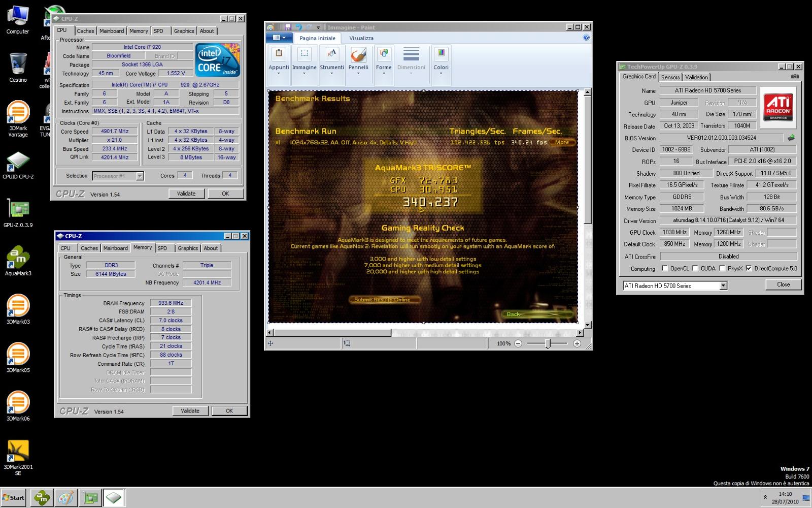Click OK in the top CPU-Z window
812x508 pixels.
pyautogui.click(x=225, y=194)
